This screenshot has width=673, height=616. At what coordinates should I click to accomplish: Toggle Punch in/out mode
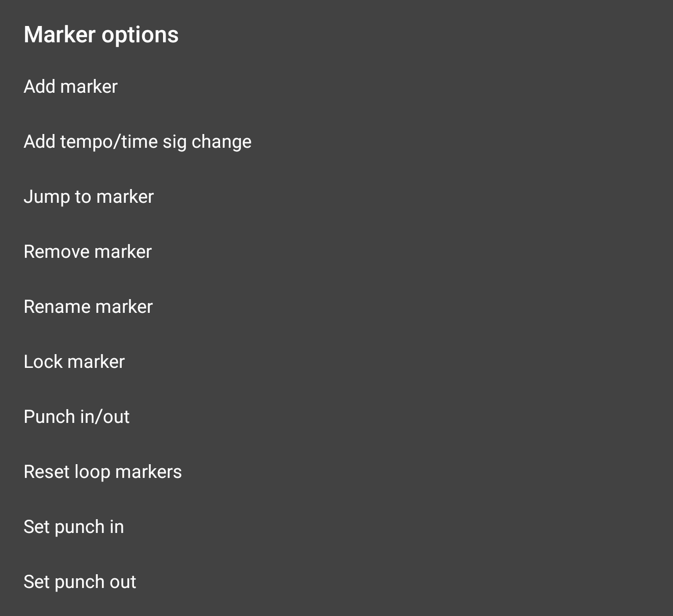click(76, 417)
